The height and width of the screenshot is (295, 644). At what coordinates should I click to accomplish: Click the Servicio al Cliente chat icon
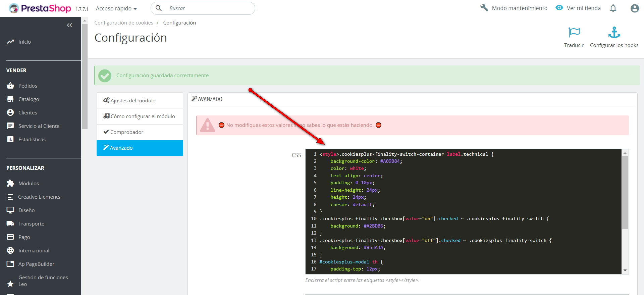point(10,126)
